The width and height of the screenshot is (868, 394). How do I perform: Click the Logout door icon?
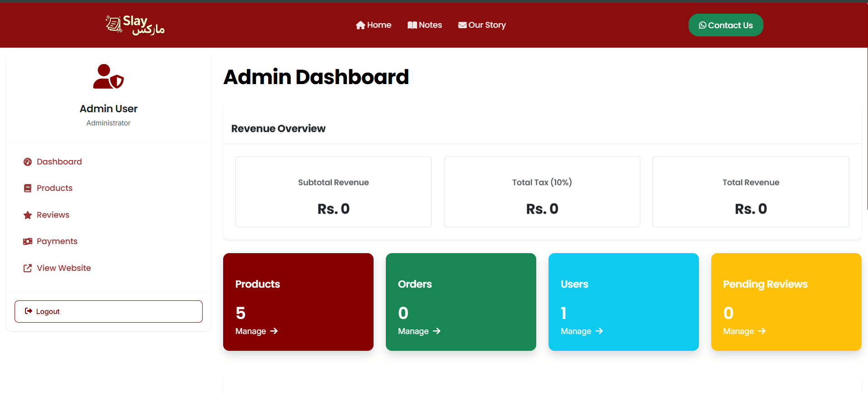pyautogui.click(x=29, y=311)
